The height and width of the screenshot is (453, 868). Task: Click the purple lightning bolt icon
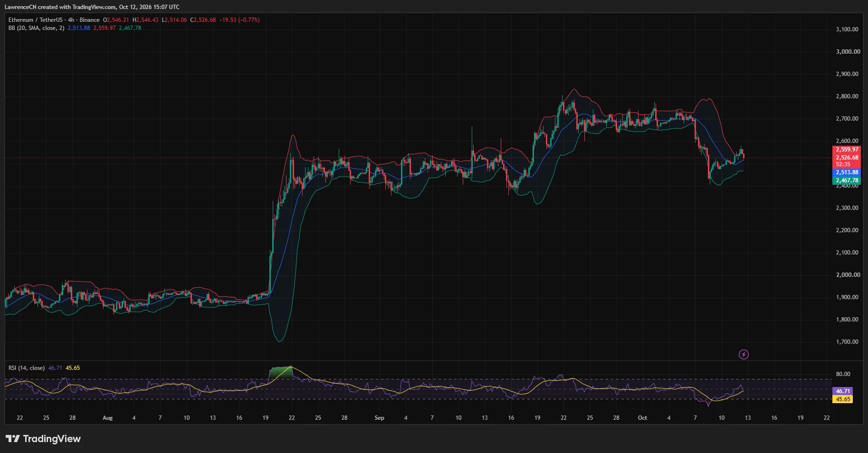(744, 354)
